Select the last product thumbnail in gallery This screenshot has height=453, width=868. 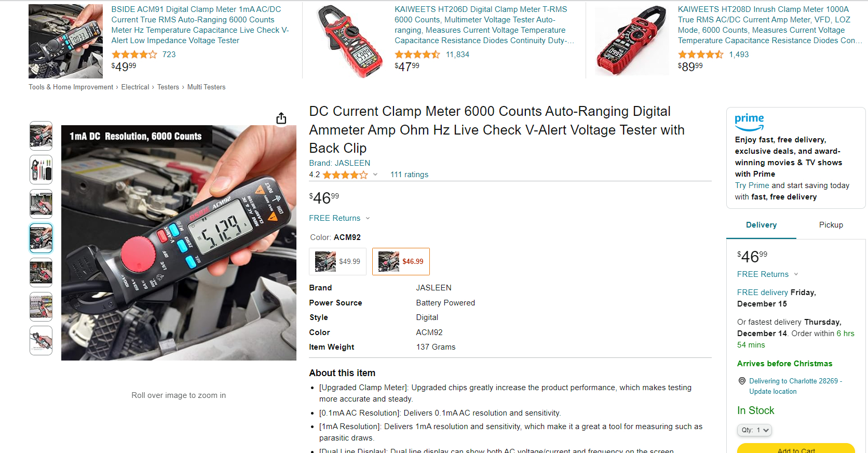41,341
